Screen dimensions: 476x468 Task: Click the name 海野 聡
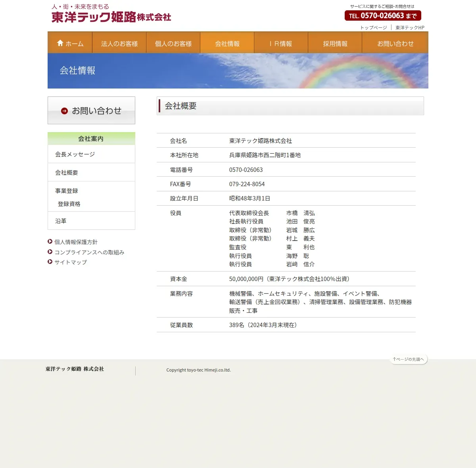(x=297, y=256)
